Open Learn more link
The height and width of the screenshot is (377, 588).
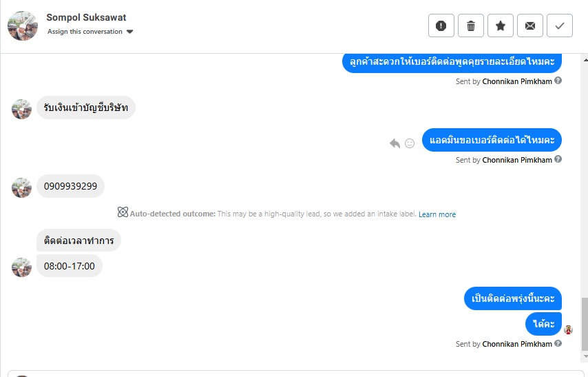[x=437, y=214]
